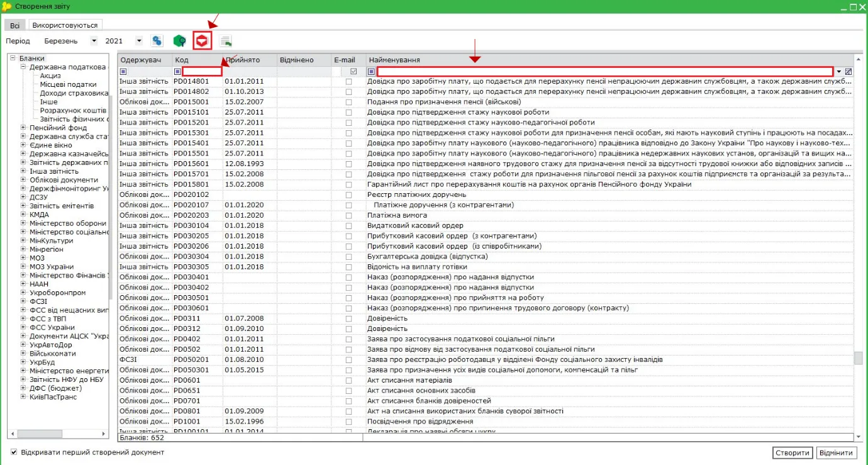868x465 pixels.
Task: Click the Відмінити button
Action: (x=836, y=452)
